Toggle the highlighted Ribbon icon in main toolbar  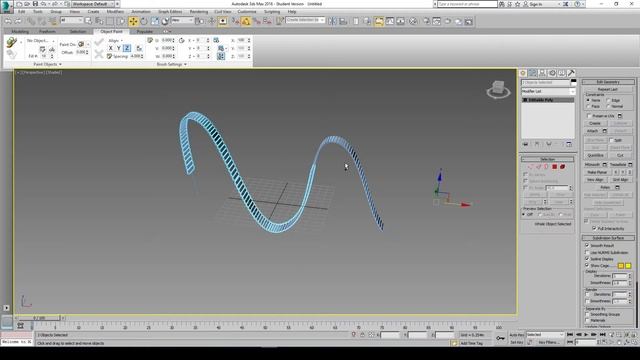(379, 21)
